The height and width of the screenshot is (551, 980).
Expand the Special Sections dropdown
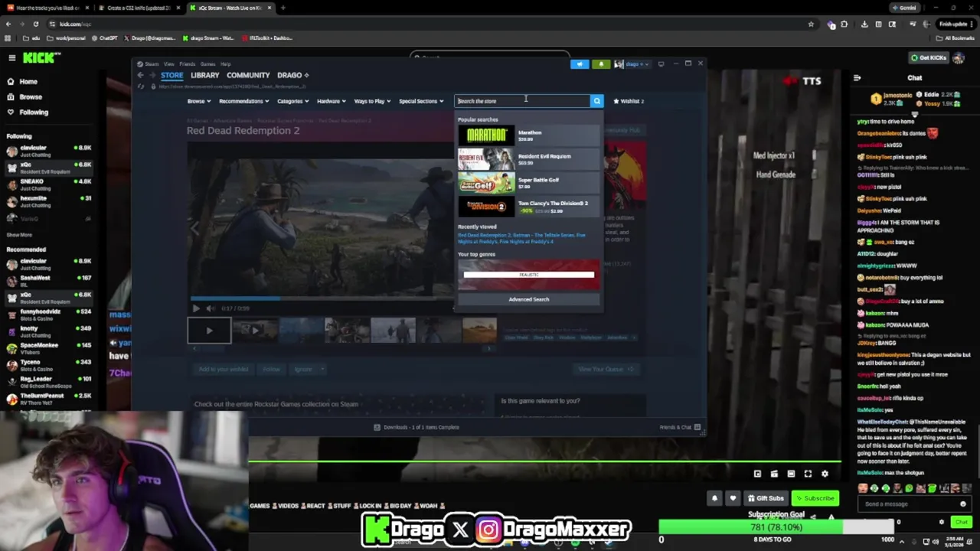pyautogui.click(x=421, y=101)
